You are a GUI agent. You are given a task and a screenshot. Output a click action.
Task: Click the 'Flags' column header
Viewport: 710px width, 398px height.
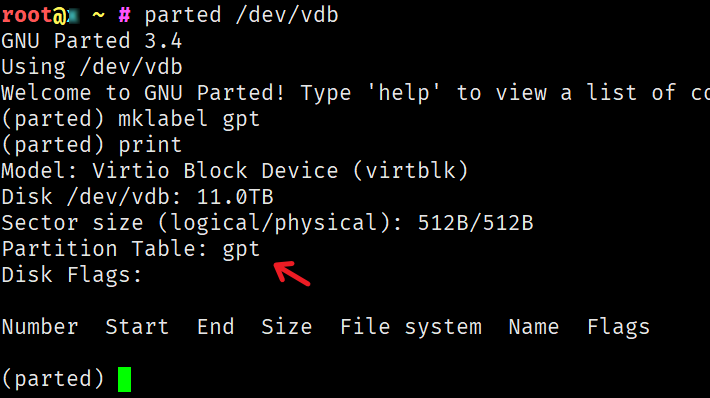(x=619, y=328)
